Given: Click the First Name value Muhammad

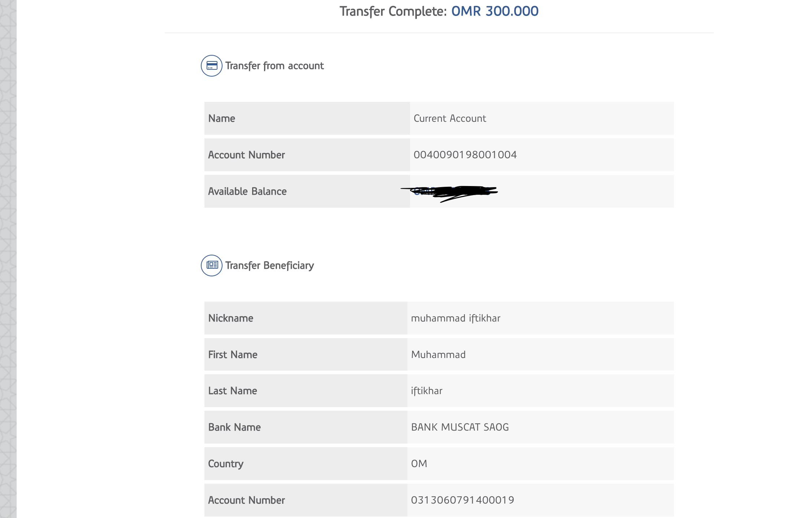Looking at the screenshot, I should (x=438, y=355).
